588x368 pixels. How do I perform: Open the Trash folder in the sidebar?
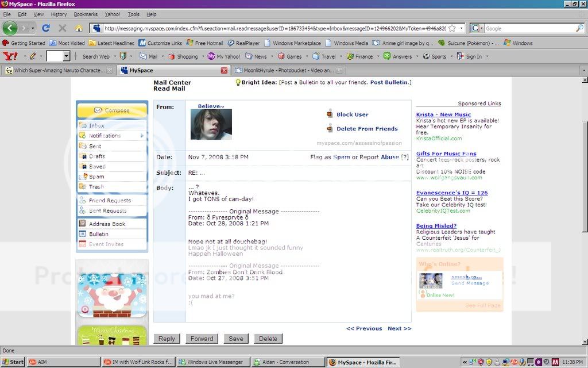[96, 187]
